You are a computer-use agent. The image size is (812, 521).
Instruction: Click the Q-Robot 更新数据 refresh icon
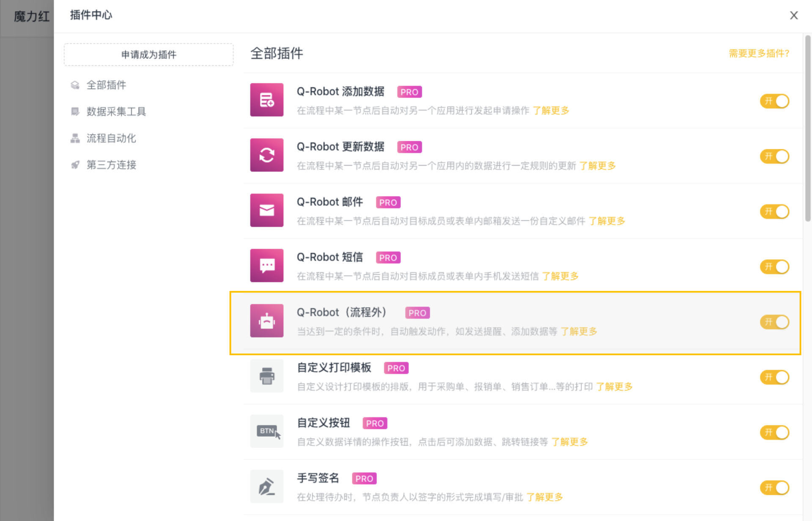[266, 155]
